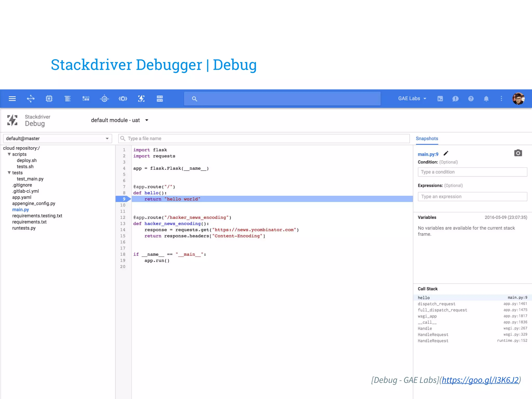Select main.py in file tree

coord(21,210)
